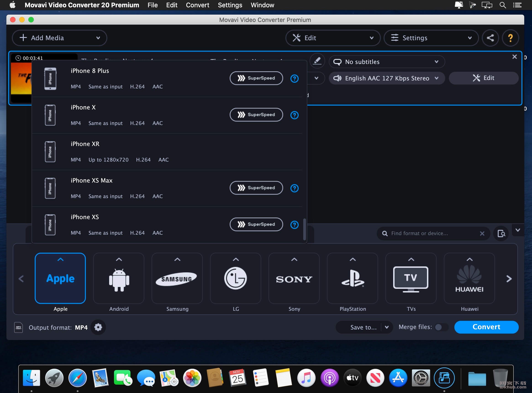Screen dimensions: 532x393
Task: Open Safari from the dock
Action: click(x=77, y=377)
